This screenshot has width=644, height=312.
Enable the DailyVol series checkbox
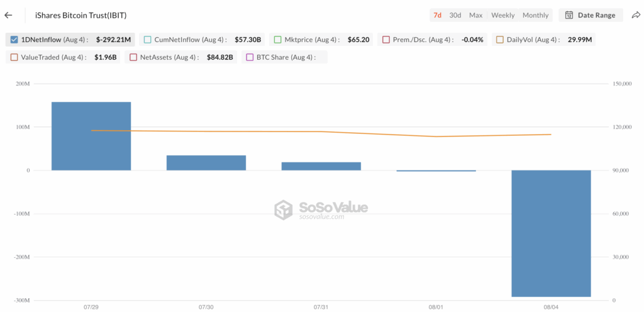[x=500, y=40]
